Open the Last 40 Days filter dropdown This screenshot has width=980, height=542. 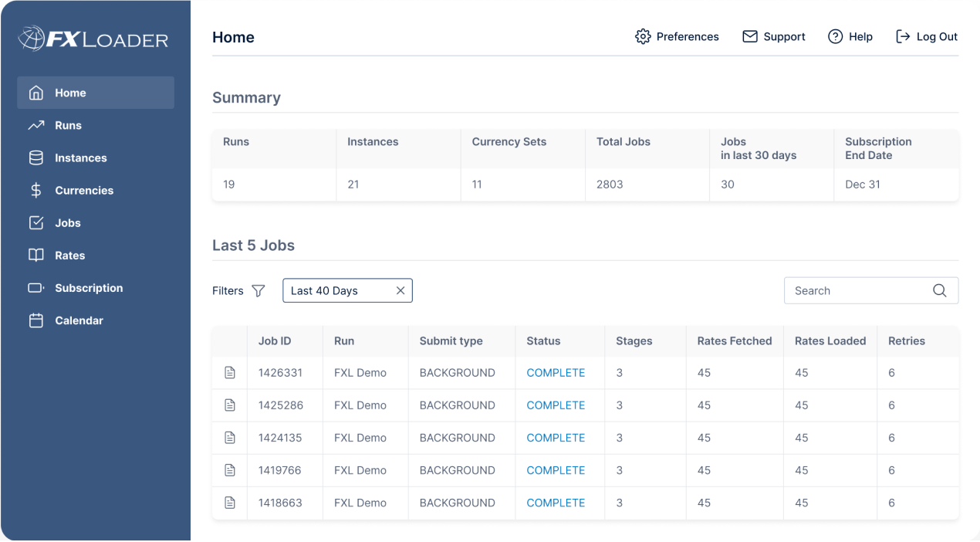pos(332,290)
